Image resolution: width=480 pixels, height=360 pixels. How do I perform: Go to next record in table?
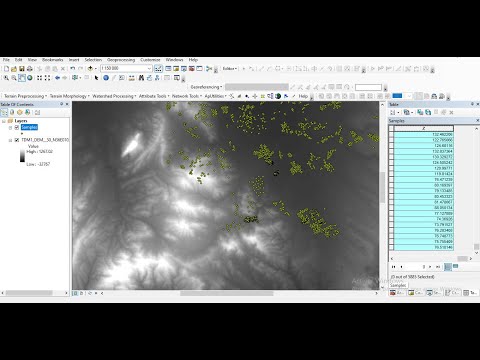430,267
